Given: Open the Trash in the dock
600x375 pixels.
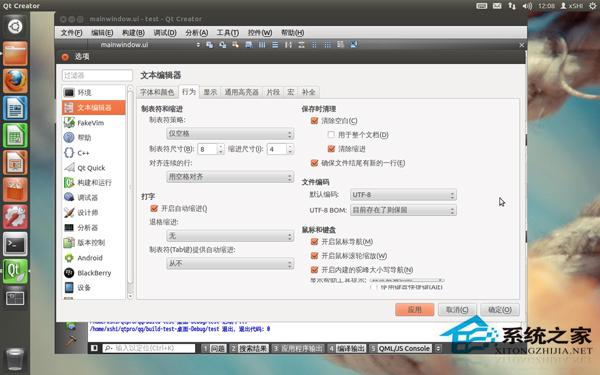Looking at the screenshot, I should coord(15,359).
